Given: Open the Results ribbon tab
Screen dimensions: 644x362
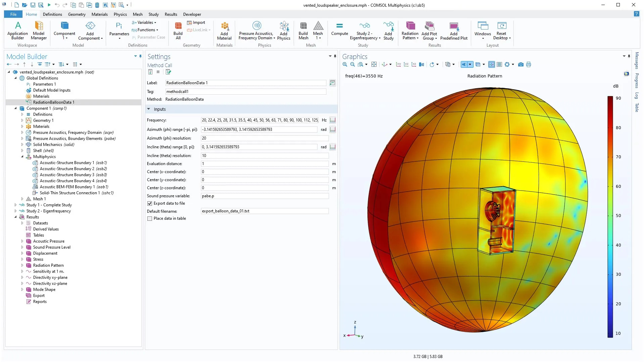Looking at the screenshot, I should click(171, 14).
